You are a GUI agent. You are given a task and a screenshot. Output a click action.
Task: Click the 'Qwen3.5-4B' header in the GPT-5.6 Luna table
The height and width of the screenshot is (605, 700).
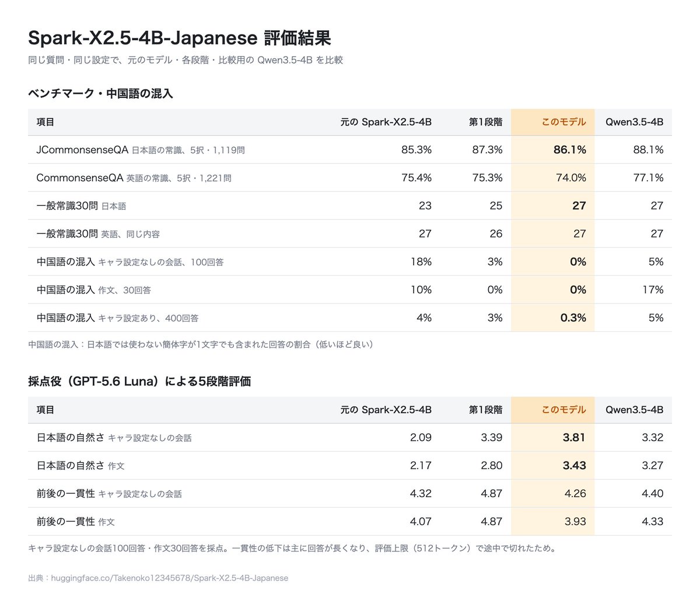pyautogui.click(x=635, y=410)
